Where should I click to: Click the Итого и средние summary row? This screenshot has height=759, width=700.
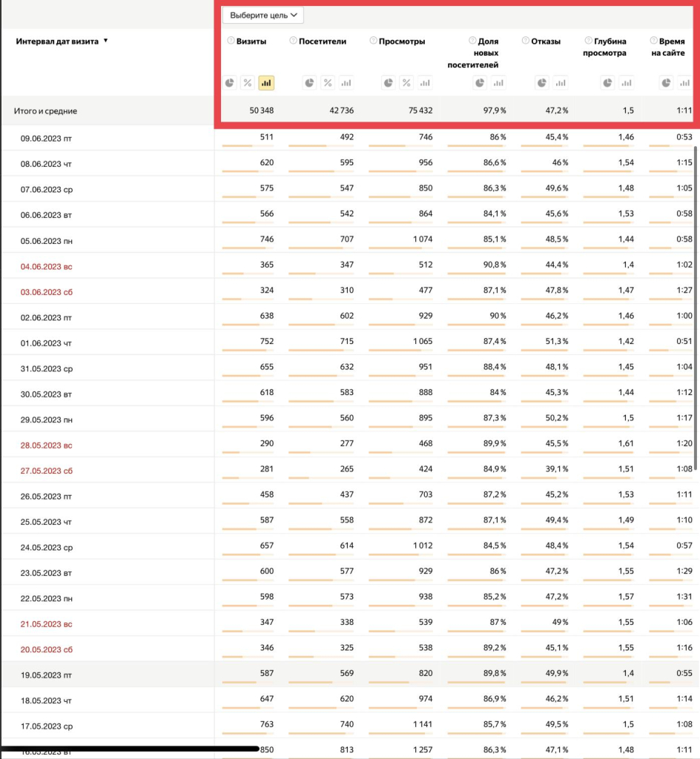(x=45, y=111)
